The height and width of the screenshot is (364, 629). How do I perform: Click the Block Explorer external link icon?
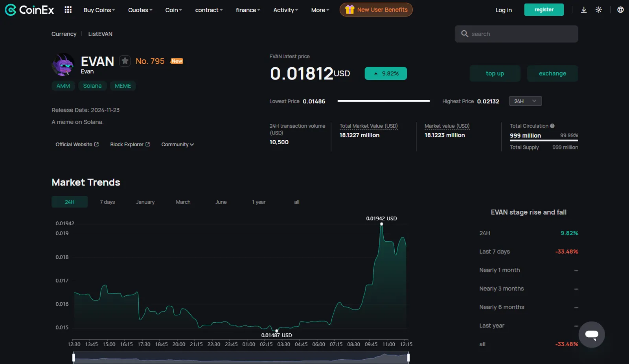[x=147, y=144]
